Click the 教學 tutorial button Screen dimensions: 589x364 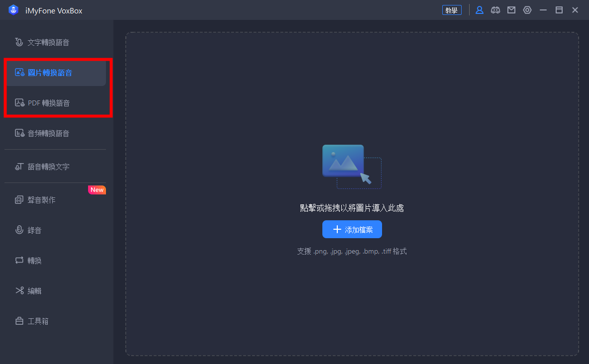tap(452, 10)
